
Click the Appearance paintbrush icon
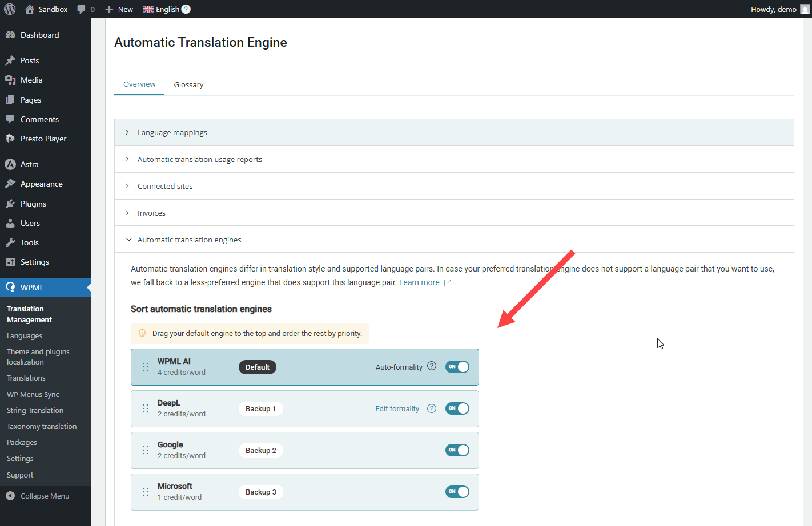tap(10, 184)
